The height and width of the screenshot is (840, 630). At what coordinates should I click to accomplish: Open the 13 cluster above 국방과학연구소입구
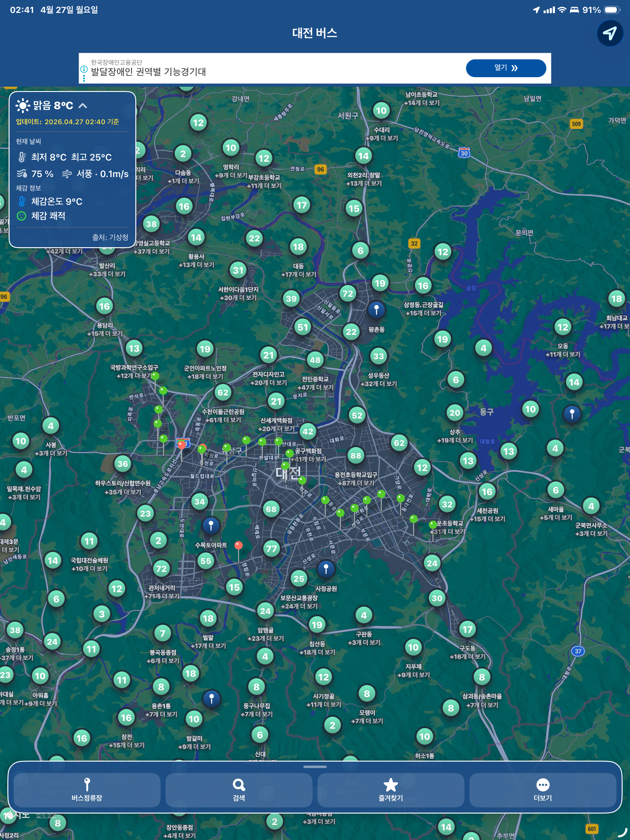coord(134,348)
